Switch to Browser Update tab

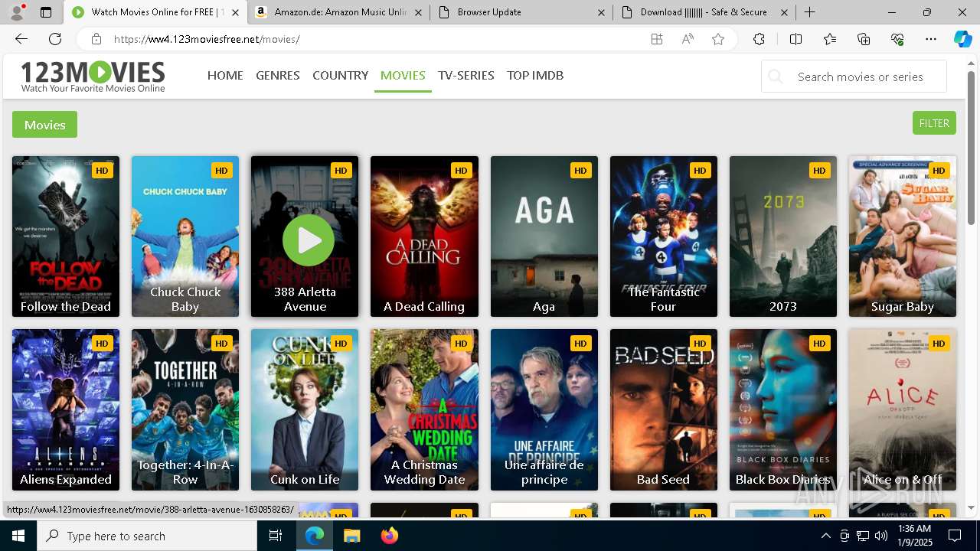[521, 12]
